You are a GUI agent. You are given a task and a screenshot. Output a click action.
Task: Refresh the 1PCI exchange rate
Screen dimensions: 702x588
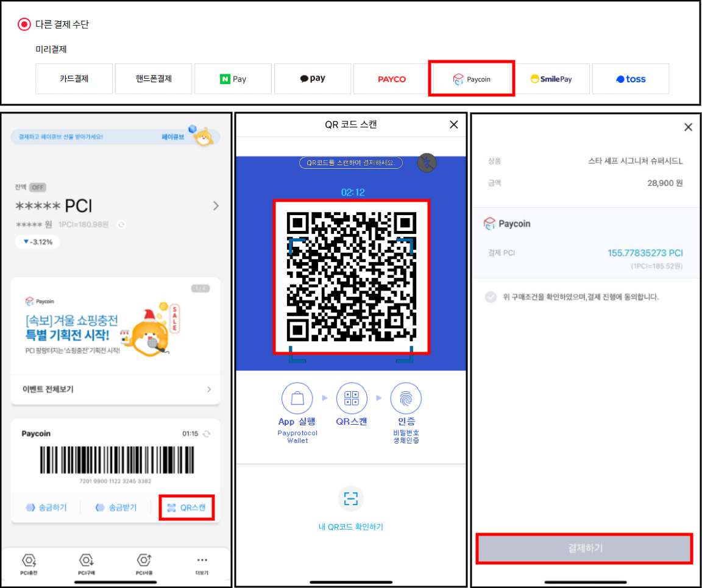click(x=121, y=224)
